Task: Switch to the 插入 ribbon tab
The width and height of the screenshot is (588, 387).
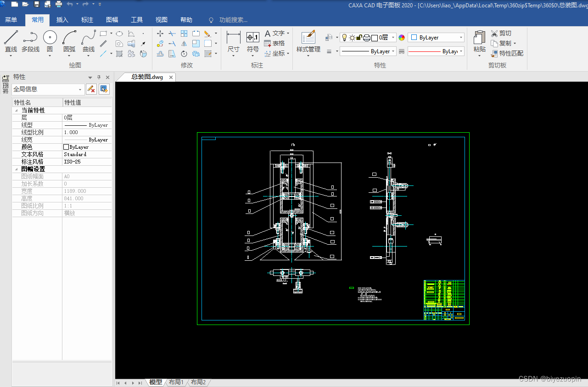Action: 62,20
